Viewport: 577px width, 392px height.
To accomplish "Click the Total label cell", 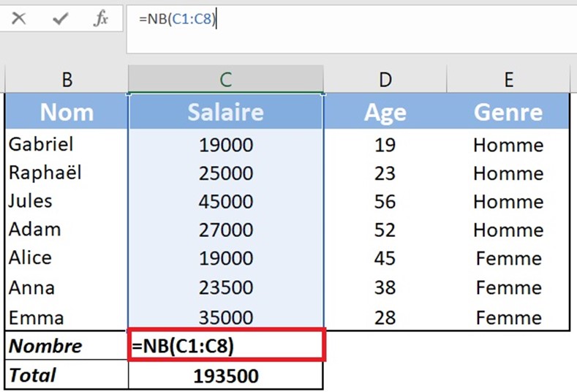I will click(67, 376).
